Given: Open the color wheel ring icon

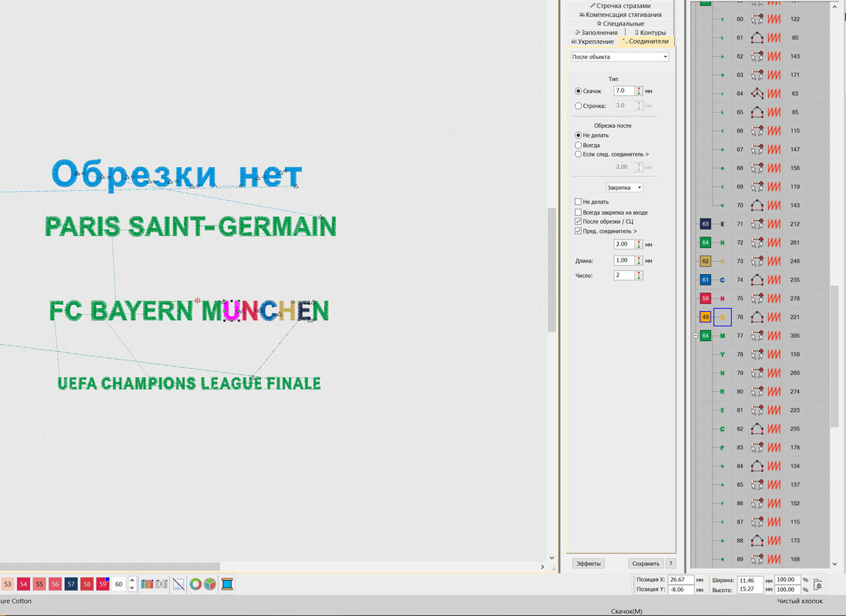Looking at the screenshot, I should [x=196, y=584].
